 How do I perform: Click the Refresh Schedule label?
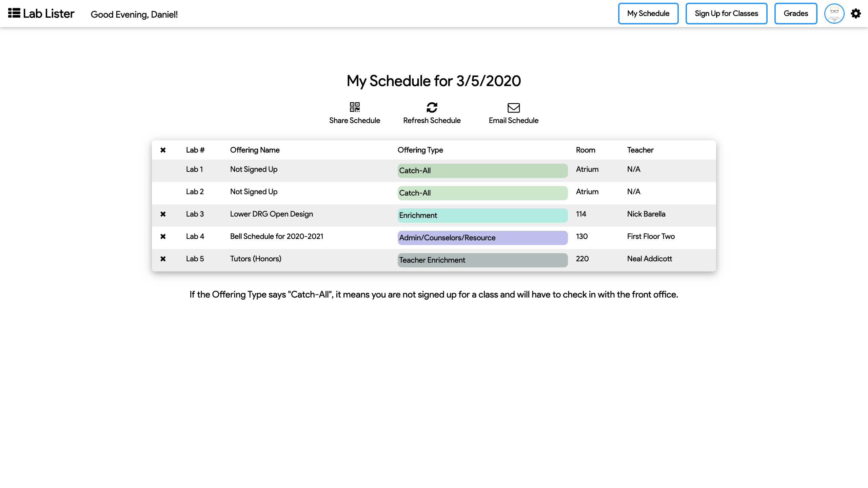(432, 121)
